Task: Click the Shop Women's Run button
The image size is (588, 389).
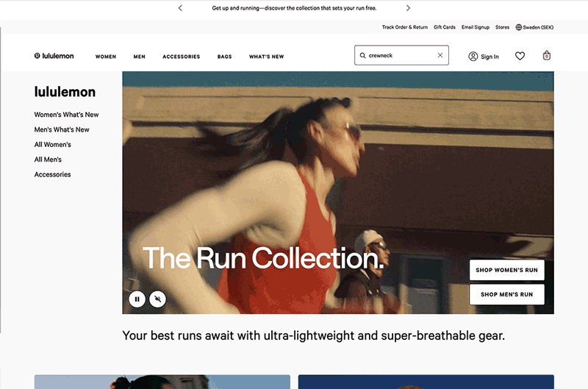Action: 506,270
